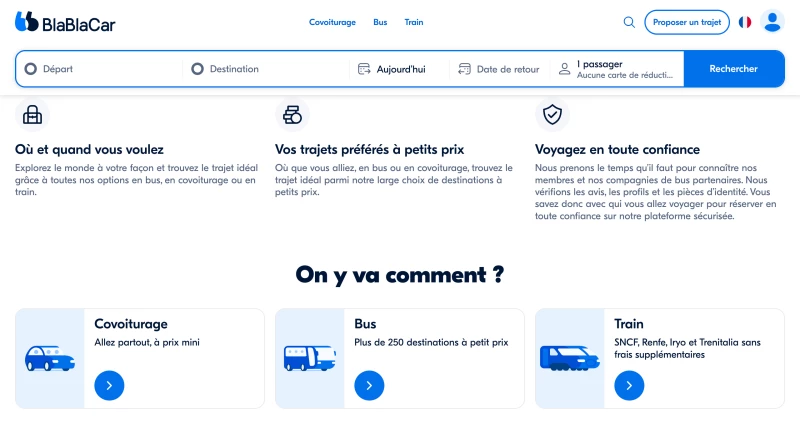Open the Aujourd'hui date picker
This screenshot has height=424, width=800.
pyautogui.click(x=399, y=69)
